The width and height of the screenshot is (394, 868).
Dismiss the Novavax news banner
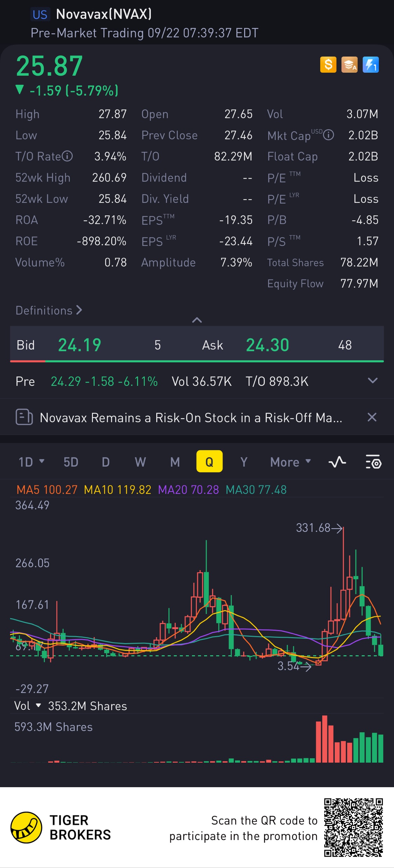(x=372, y=417)
